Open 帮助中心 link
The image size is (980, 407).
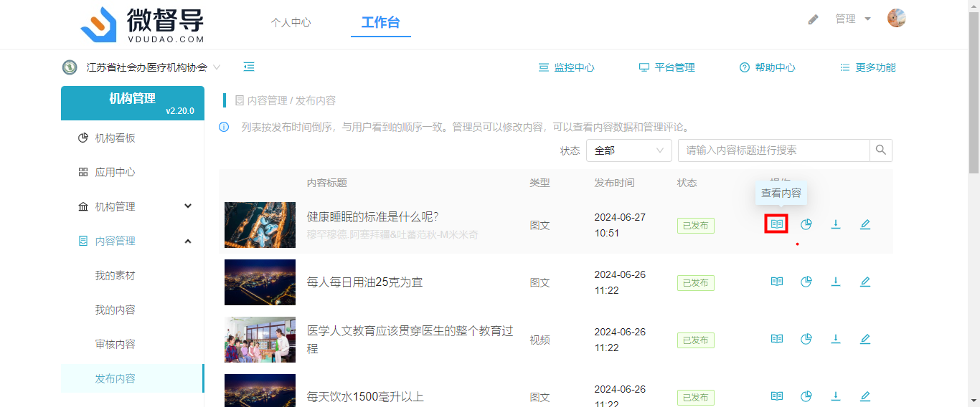click(x=768, y=67)
